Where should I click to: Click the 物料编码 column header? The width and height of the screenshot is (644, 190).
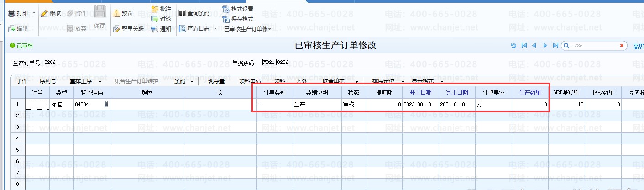click(x=92, y=92)
